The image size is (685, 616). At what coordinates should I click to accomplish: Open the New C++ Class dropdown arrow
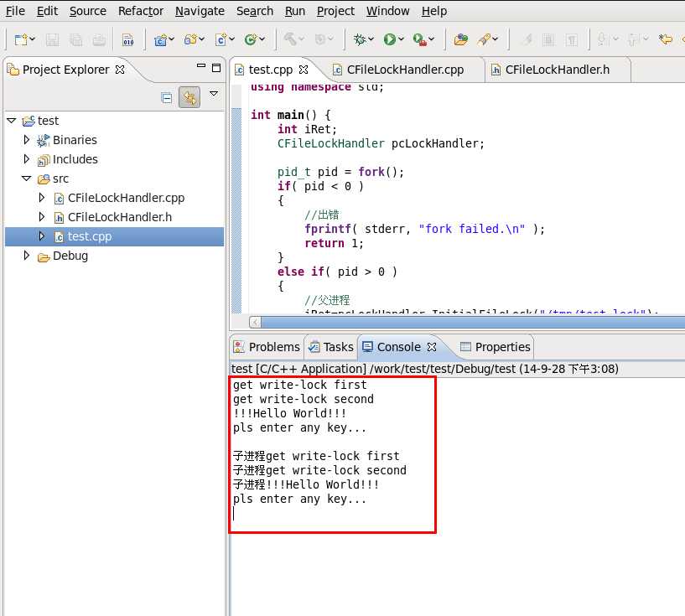[262, 39]
